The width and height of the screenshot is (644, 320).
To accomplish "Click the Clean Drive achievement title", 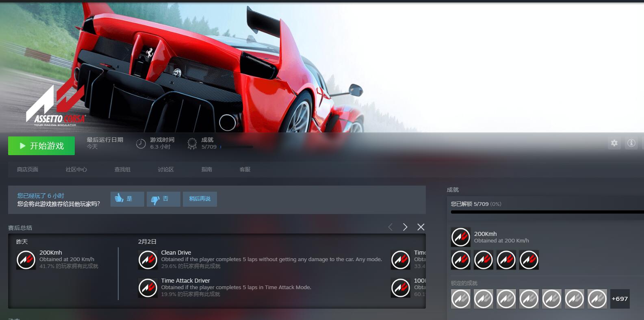I will 176,253.
